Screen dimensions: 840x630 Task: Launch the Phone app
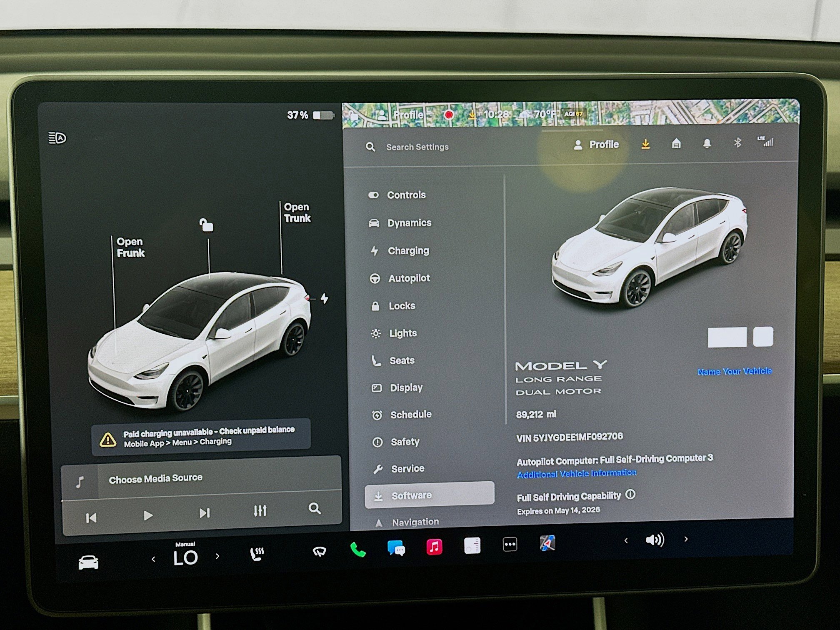click(x=358, y=550)
